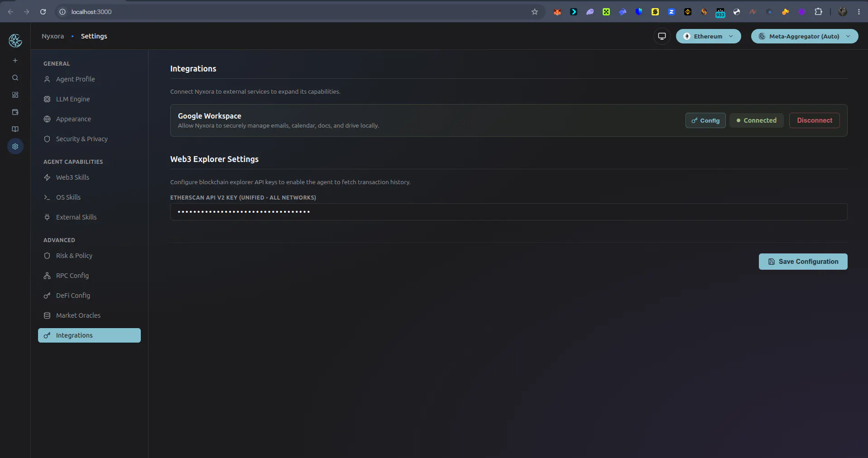Image resolution: width=868 pixels, height=458 pixels.
Task: Click the Etherscan API key field
Action: coord(509,212)
